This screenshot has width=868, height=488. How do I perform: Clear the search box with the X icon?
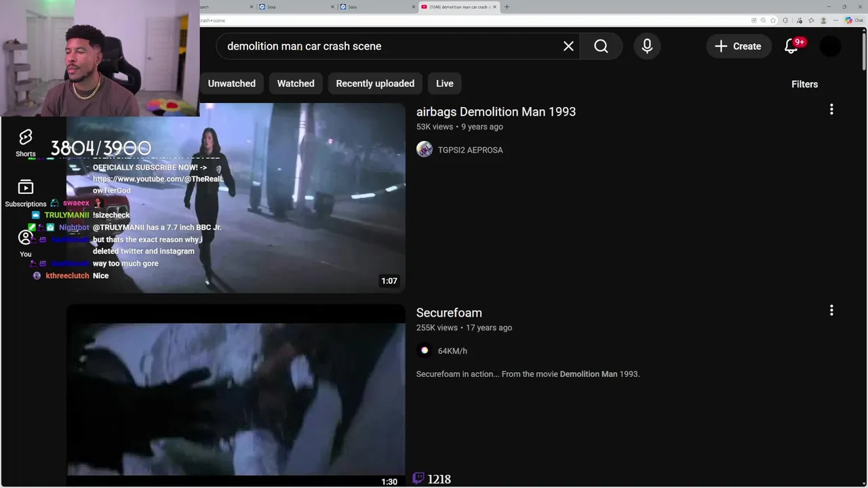pyautogui.click(x=568, y=46)
